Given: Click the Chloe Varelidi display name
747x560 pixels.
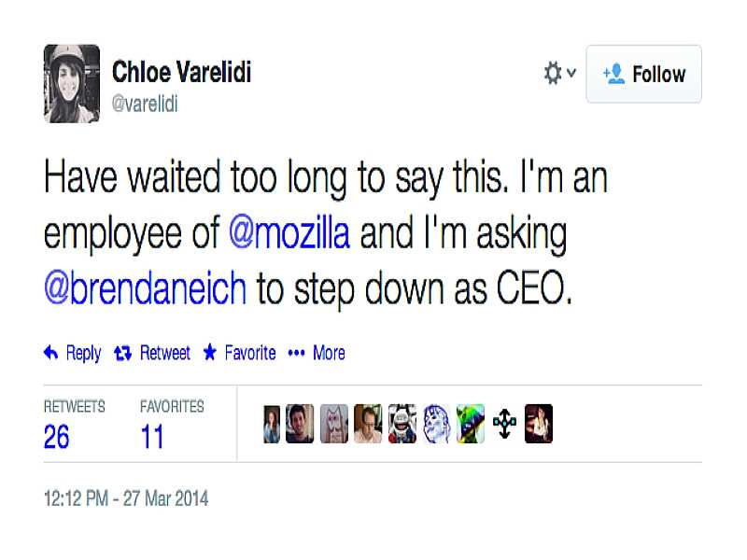Looking at the screenshot, I should click(x=181, y=72).
